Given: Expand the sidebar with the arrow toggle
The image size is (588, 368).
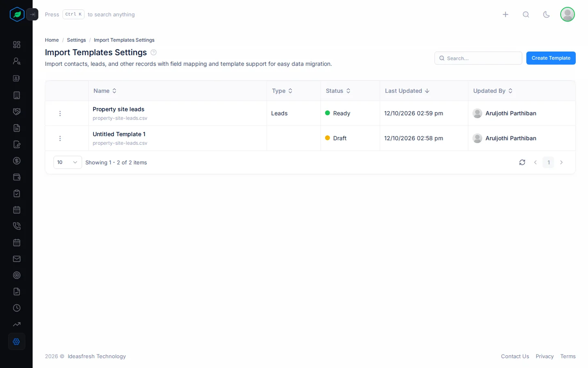Looking at the screenshot, I should 32,14.
